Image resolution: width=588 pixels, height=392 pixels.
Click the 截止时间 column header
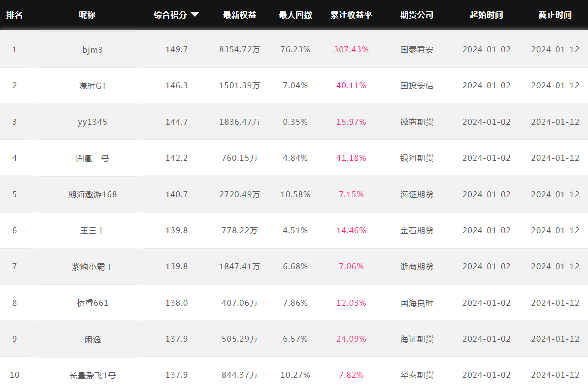[x=555, y=15]
